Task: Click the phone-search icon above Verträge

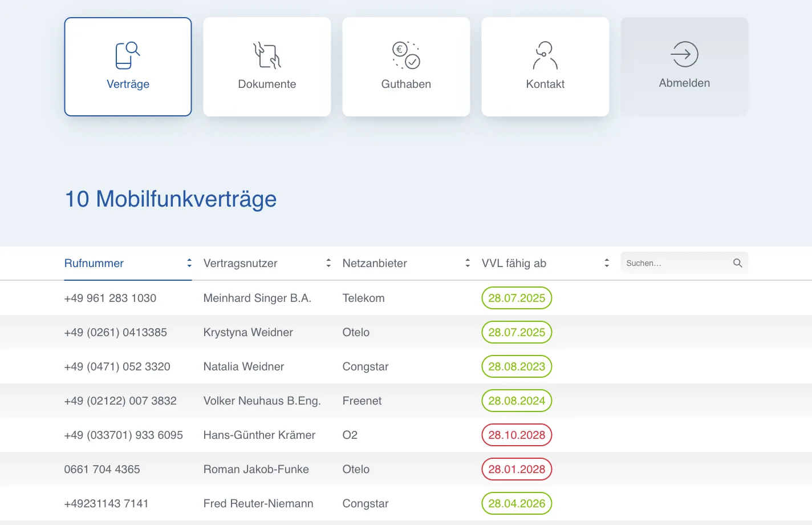Action: (x=128, y=55)
